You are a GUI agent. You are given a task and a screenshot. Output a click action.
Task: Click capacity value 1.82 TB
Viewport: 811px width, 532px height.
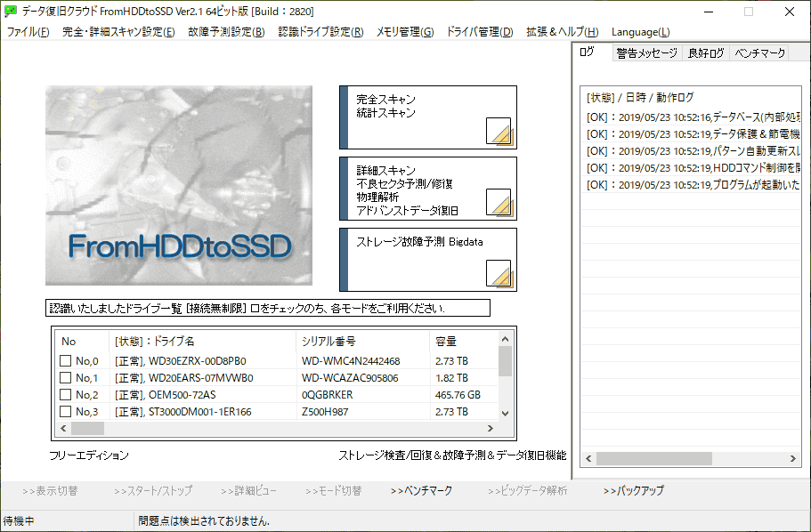click(451, 378)
